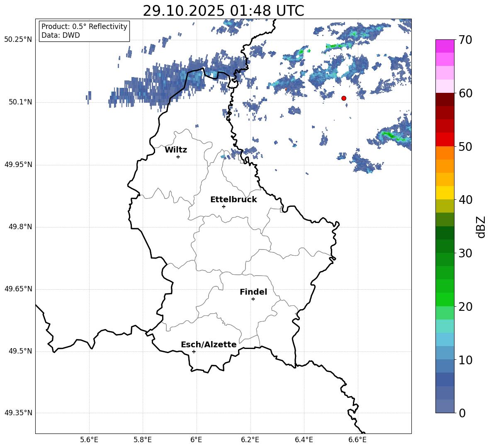Click the 'Data: DWD' text
491x448 pixels.
(61, 35)
